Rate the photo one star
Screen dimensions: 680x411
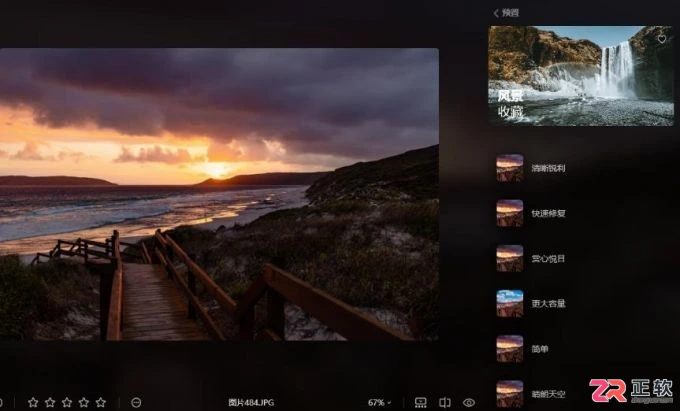pyautogui.click(x=33, y=402)
